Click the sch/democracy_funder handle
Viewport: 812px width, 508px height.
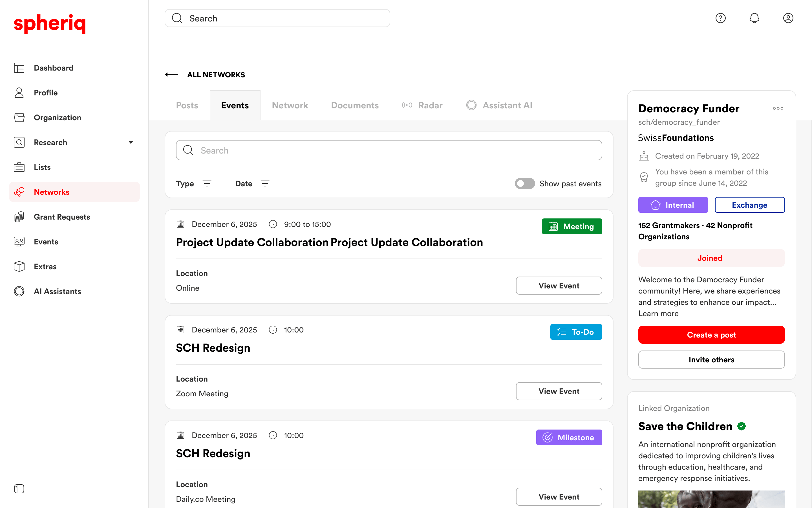tap(679, 122)
